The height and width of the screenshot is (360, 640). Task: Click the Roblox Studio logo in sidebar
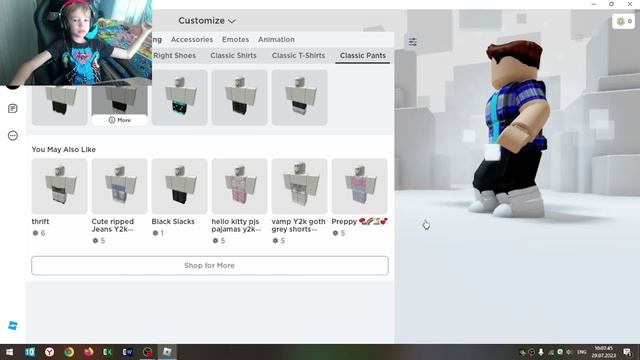tap(13, 325)
